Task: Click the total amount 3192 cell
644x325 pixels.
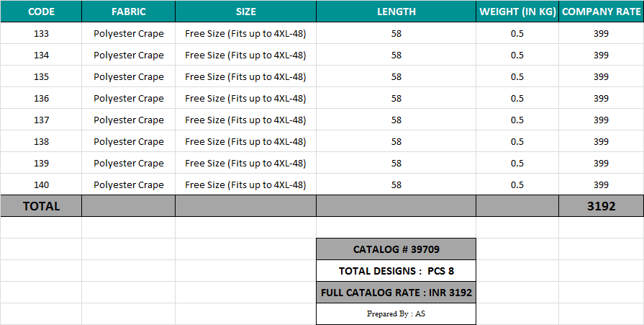Action: click(x=601, y=206)
